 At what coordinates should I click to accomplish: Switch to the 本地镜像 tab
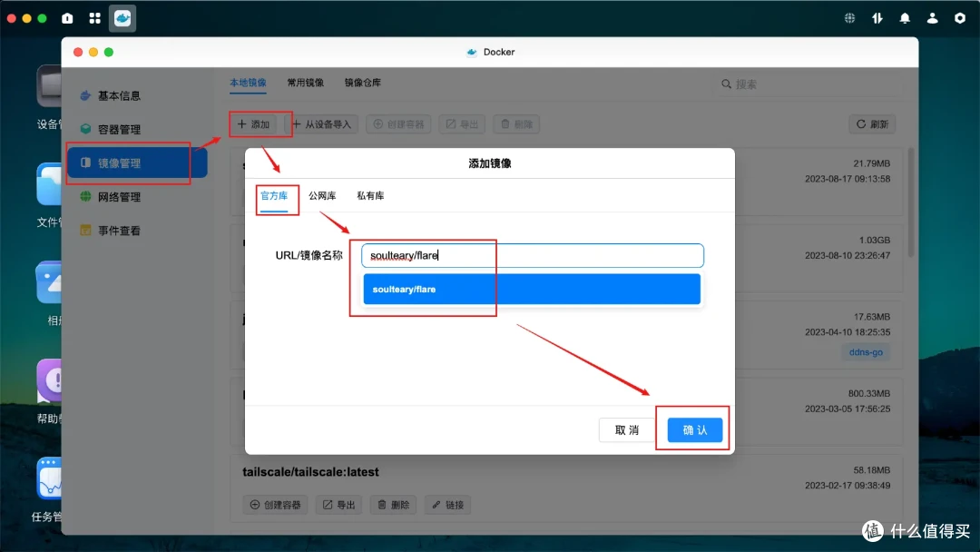[248, 83]
